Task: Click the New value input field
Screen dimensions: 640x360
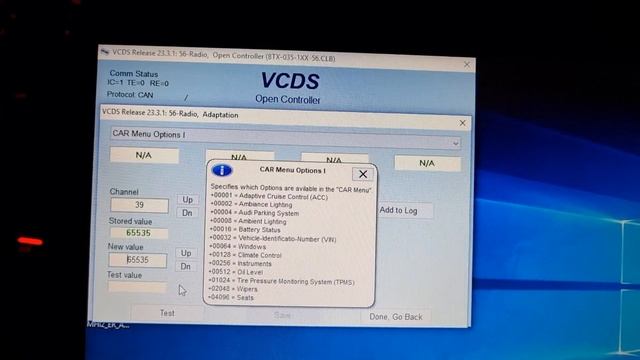Action: pyautogui.click(x=138, y=260)
